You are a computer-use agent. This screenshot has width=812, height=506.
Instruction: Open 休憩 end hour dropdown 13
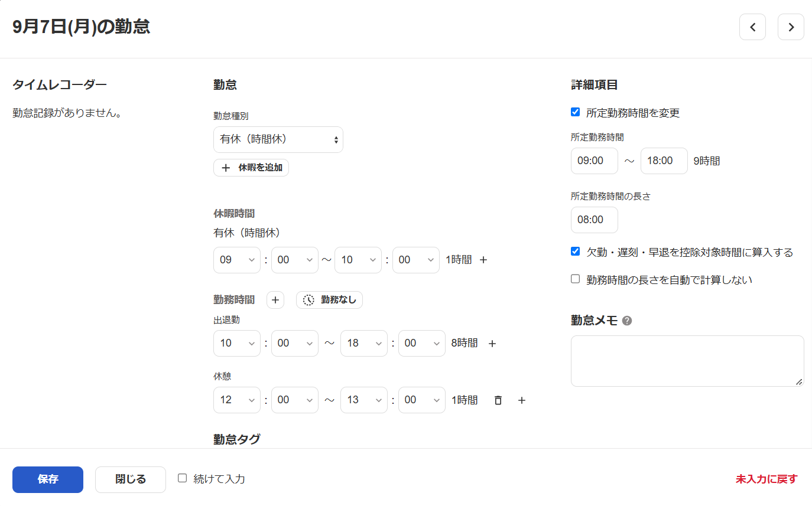coord(364,400)
